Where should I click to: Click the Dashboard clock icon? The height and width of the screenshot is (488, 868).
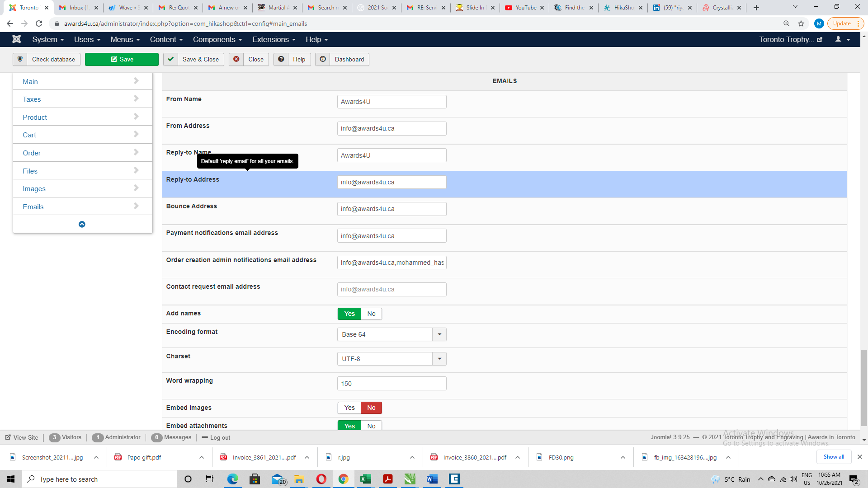coord(323,59)
